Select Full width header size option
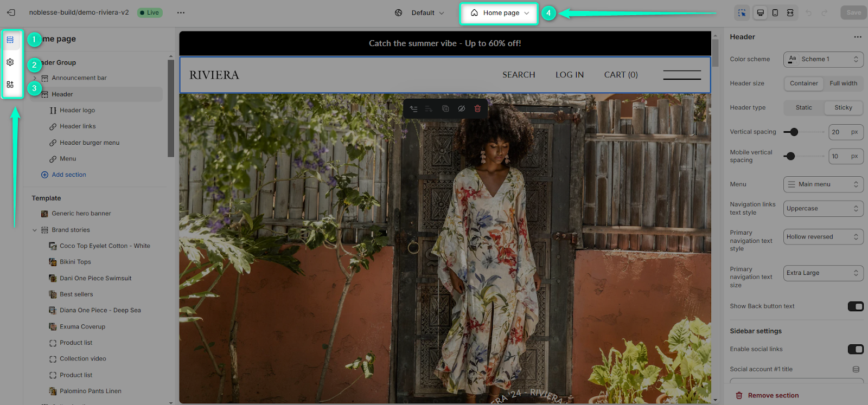Viewport: 868px width, 405px height. pyautogui.click(x=843, y=83)
